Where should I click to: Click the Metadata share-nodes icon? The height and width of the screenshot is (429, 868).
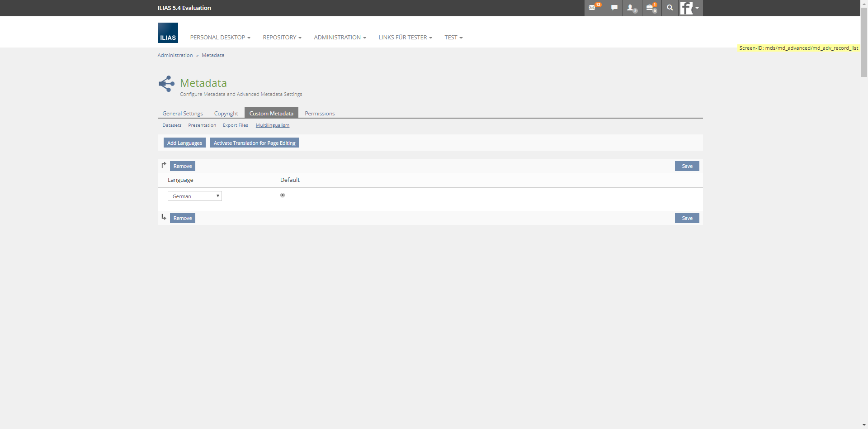click(x=166, y=84)
